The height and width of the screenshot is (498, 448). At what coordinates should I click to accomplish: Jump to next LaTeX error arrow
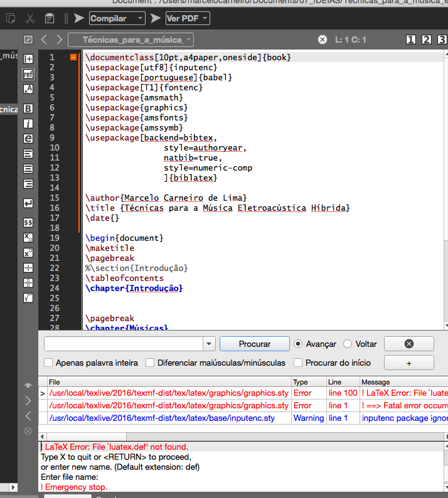pos(28,401)
